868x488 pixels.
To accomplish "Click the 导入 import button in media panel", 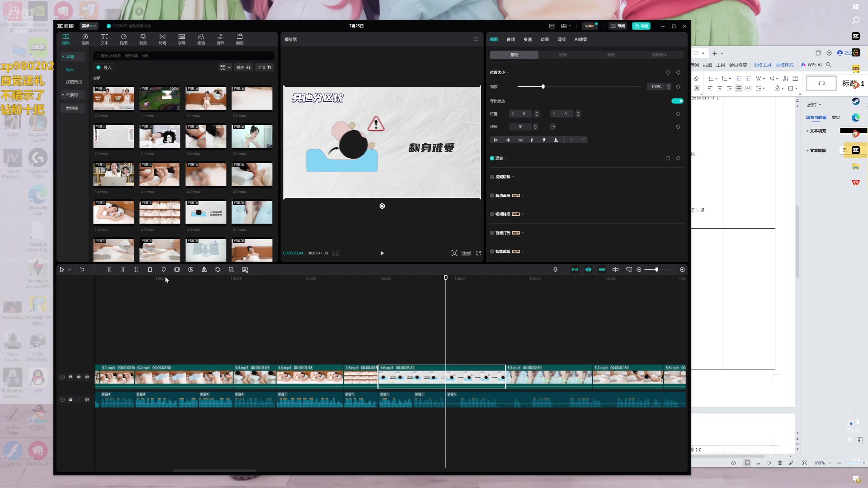I will coord(104,68).
